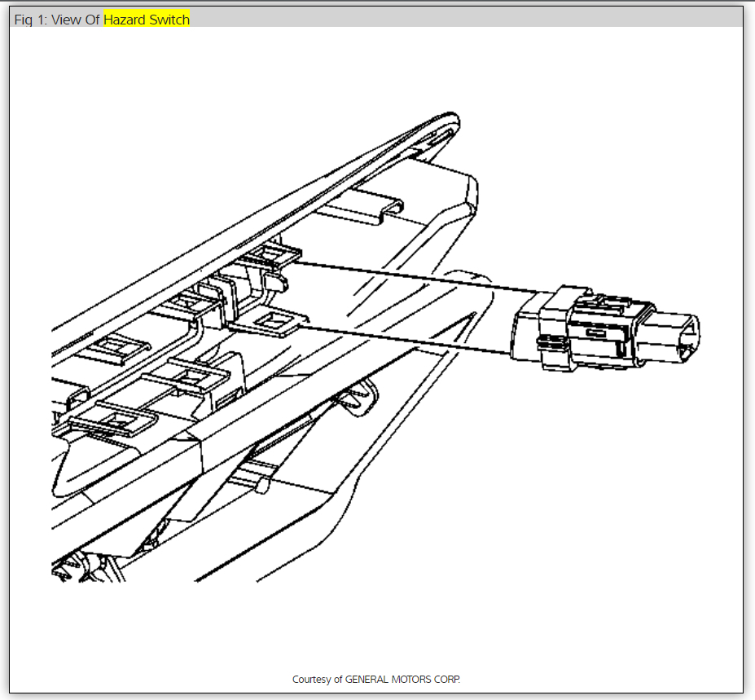
Task: Click the 'Fig 1: View Of' caption text
Action: pyautogui.click(x=57, y=20)
